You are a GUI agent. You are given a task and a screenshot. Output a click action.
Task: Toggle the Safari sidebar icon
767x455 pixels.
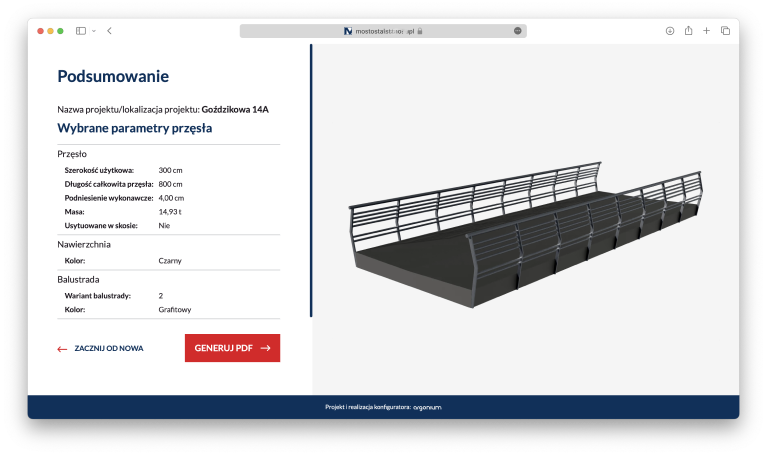coord(81,31)
